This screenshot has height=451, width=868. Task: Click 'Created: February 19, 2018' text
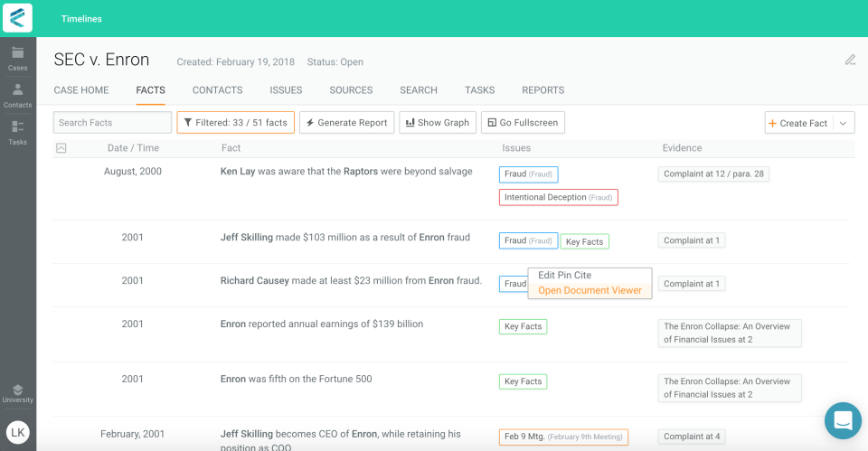pos(235,62)
